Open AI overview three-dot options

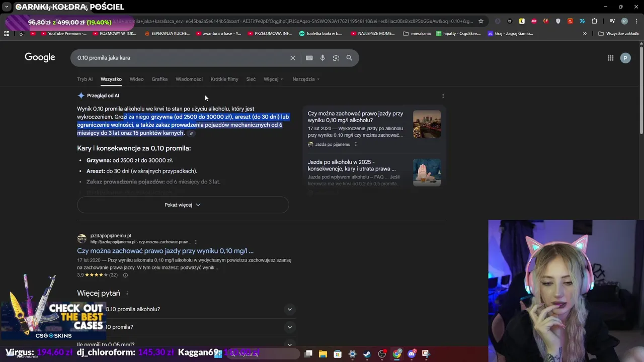pyautogui.click(x=443, y=96)
